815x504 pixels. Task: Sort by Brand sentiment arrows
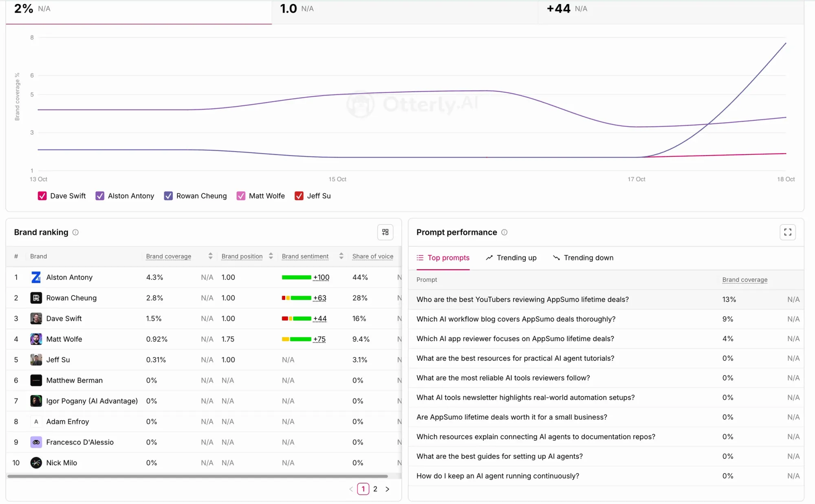tap(341, 256)
